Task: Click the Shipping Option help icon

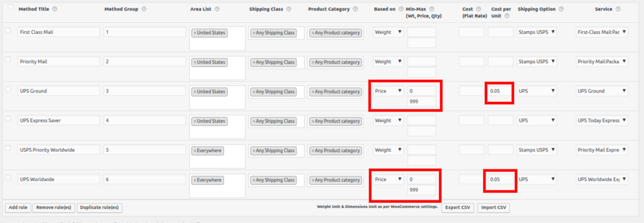Action: (x=561, y=9)
